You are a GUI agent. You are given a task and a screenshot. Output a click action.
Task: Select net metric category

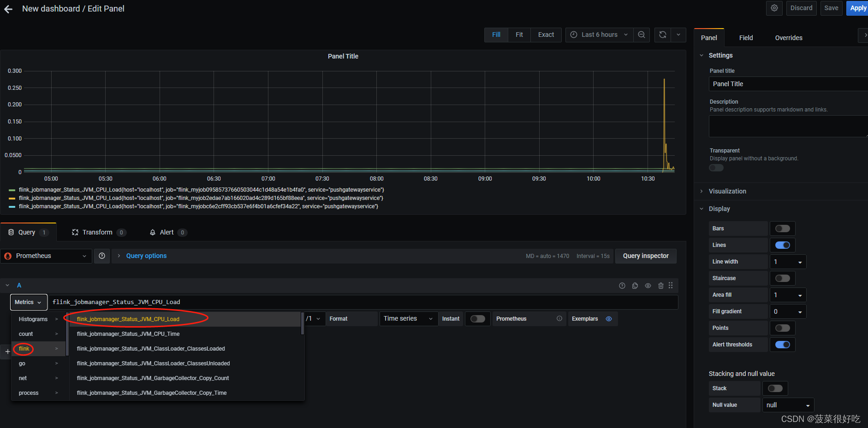pos(38,378)
